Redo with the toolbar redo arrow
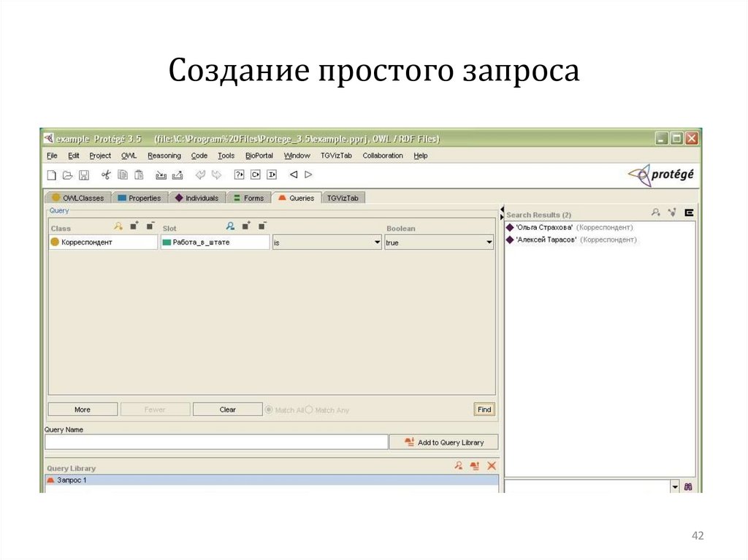This screenshot has width=748, height=560. pos(216,175)
